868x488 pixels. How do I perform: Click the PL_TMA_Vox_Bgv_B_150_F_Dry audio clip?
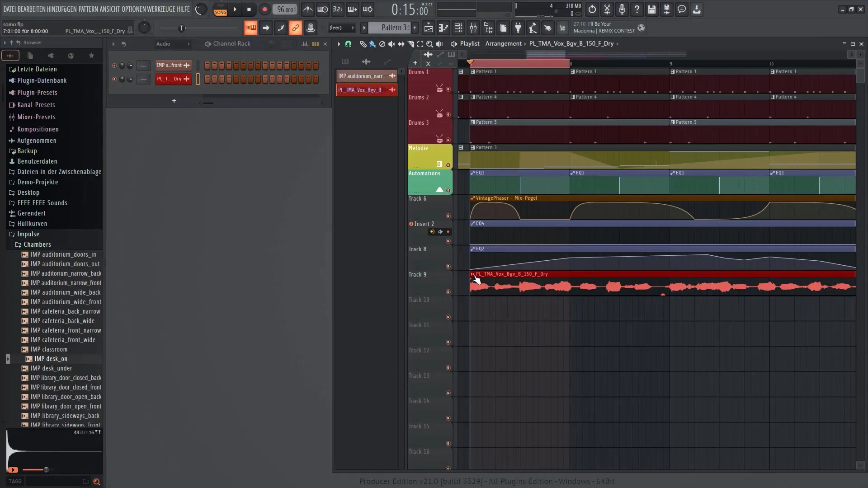(663, 284)
